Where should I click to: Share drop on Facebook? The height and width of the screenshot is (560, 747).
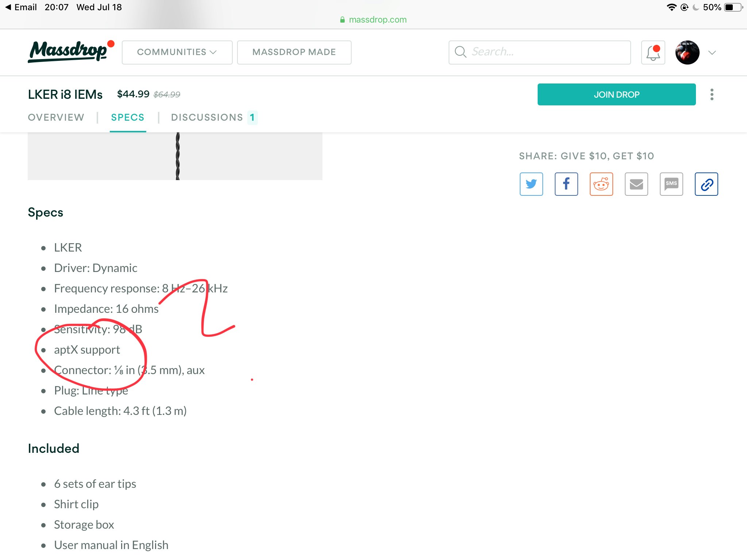(x=566, y=184)
